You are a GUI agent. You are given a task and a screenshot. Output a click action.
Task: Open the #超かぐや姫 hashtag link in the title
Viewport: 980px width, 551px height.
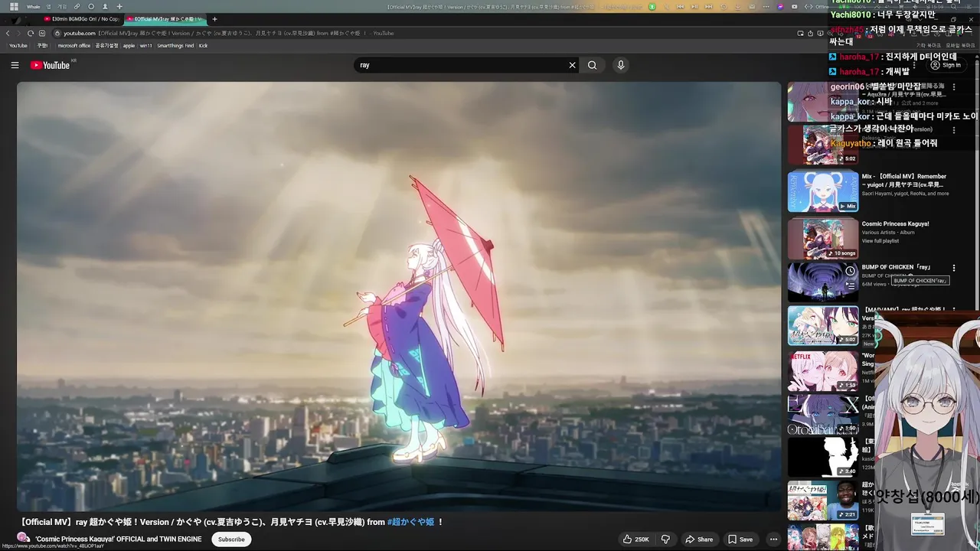(x=411, y=522)
